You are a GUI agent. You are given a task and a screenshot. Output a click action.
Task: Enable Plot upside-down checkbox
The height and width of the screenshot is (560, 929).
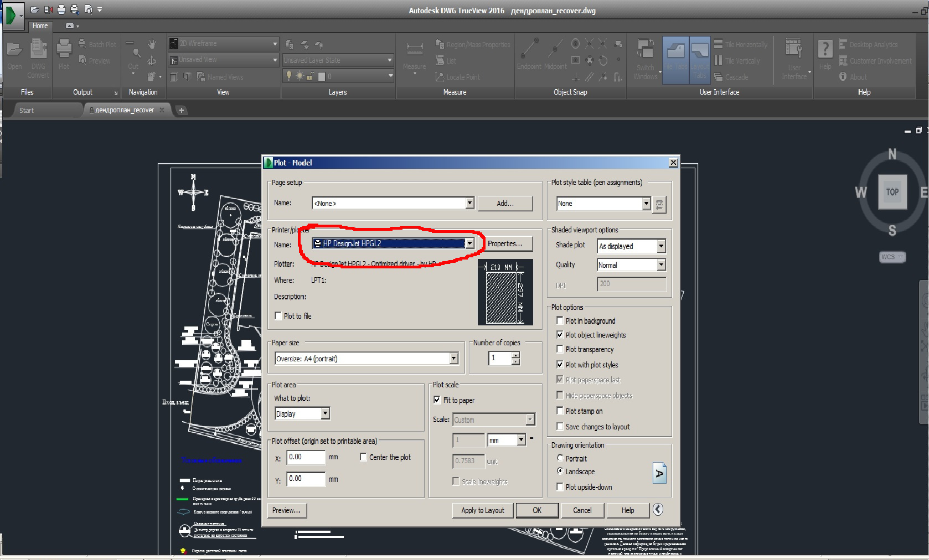560,487
